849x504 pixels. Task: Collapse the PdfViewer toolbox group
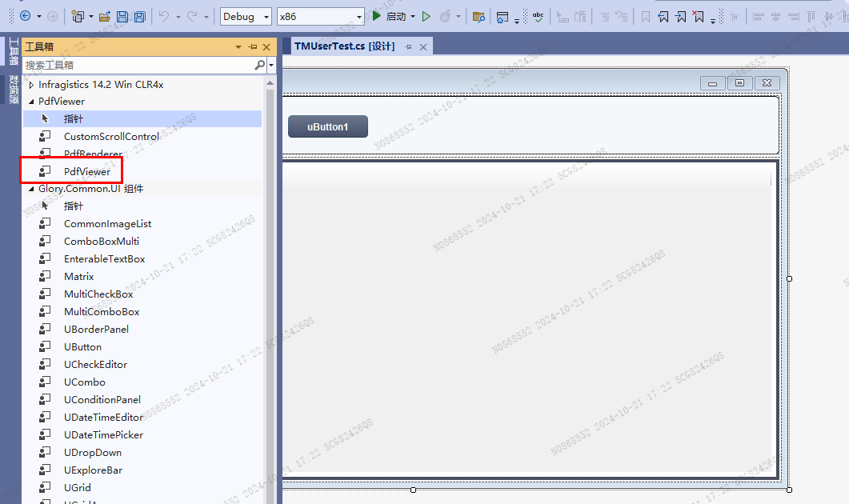click(31, 102)
